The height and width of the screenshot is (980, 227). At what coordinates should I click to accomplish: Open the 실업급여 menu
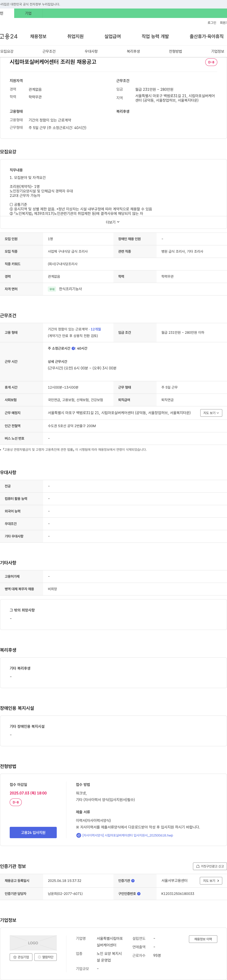[113, 37]
